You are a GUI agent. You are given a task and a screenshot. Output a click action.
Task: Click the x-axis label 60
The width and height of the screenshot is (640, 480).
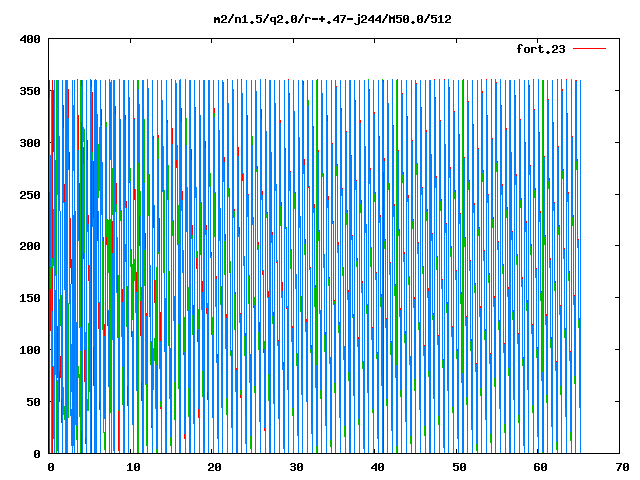pos(541,467)
